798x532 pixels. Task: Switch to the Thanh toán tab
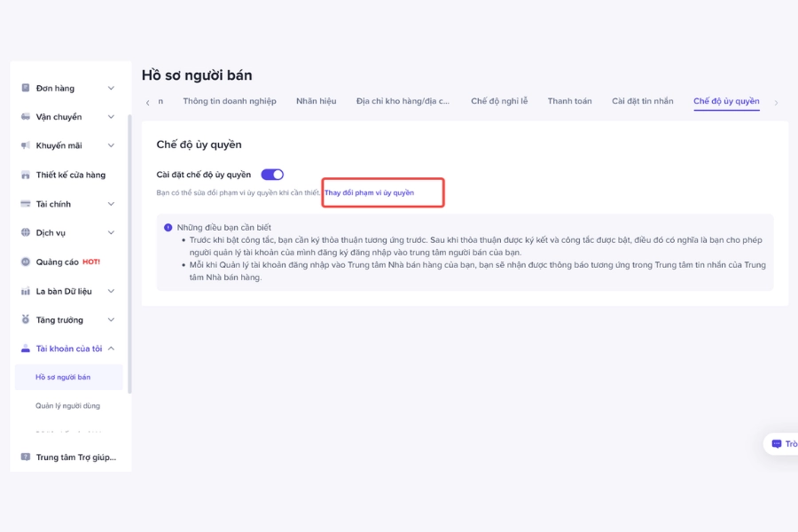(x=569, y=101)
